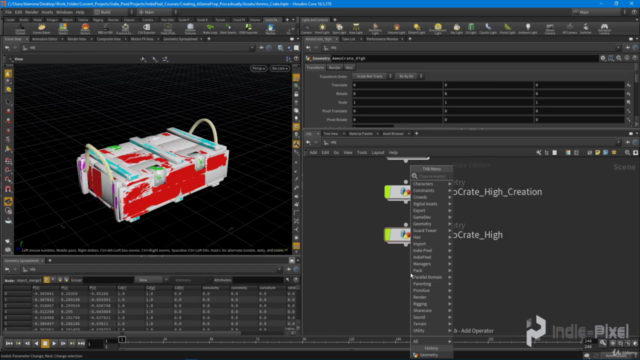Toggle the pin on the Scene View pane path
Image resolution: width=640 pixels, height=360 pixels.
pos(261,48)
